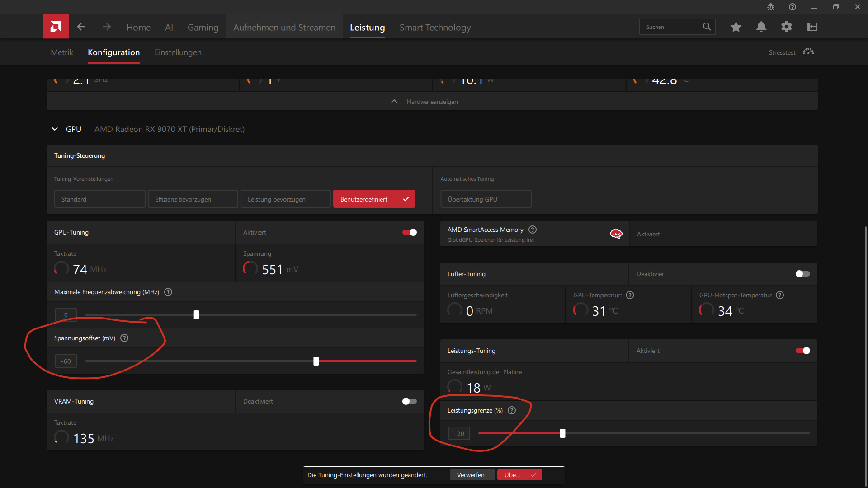Screen dimensions: 868x488
Task: Select the Standard tuning preset
Action: (99, 199)
